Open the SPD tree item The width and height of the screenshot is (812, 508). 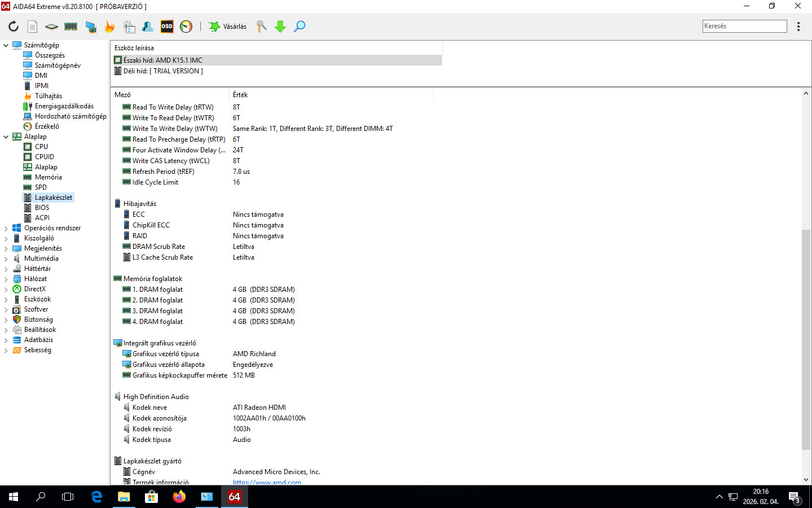(x=41, y=187)
